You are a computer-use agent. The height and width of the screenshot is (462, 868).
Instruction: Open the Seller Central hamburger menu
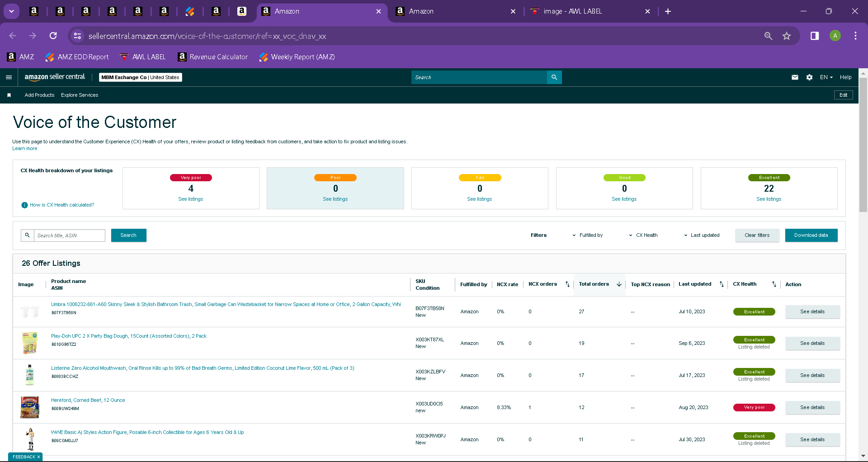point(9,77)
